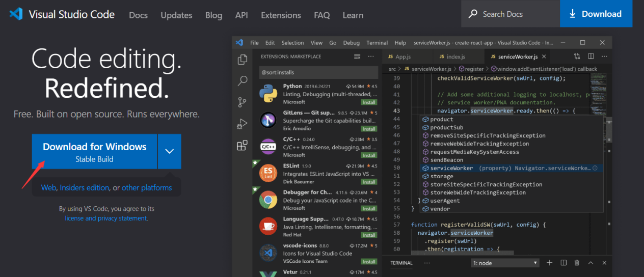
Task: Split the terminal using the split icon
Action: pos(563,263)
